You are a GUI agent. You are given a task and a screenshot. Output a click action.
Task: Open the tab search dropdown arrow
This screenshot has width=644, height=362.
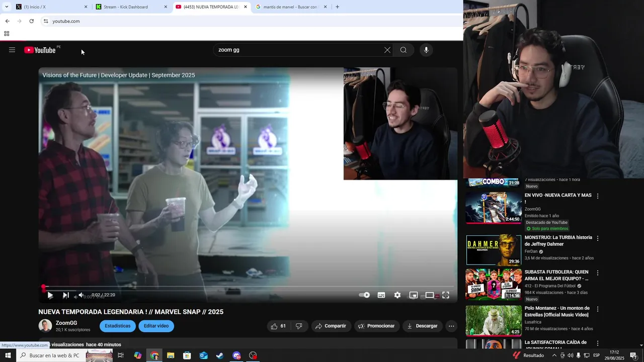click(7, 7)
